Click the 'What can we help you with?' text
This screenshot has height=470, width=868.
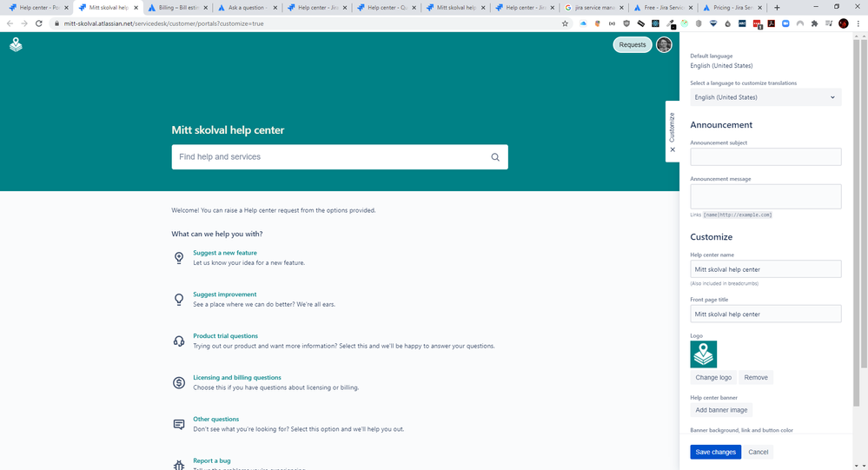point(217,235)
